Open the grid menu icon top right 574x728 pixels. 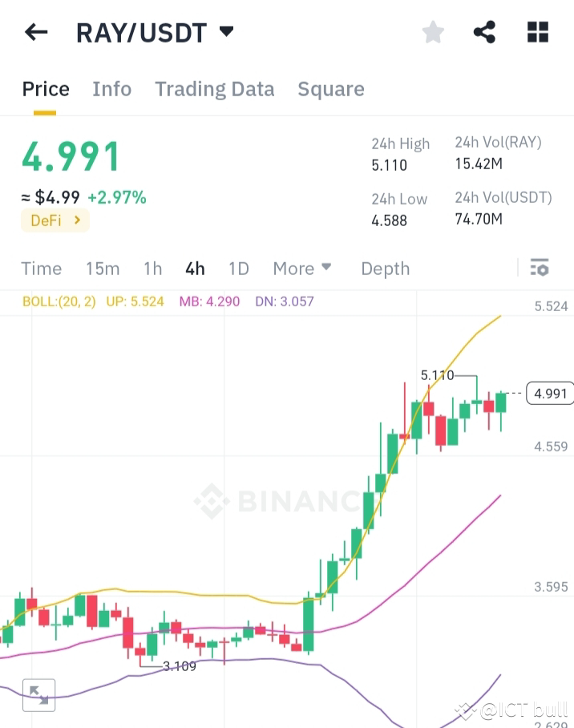(536, 31)
